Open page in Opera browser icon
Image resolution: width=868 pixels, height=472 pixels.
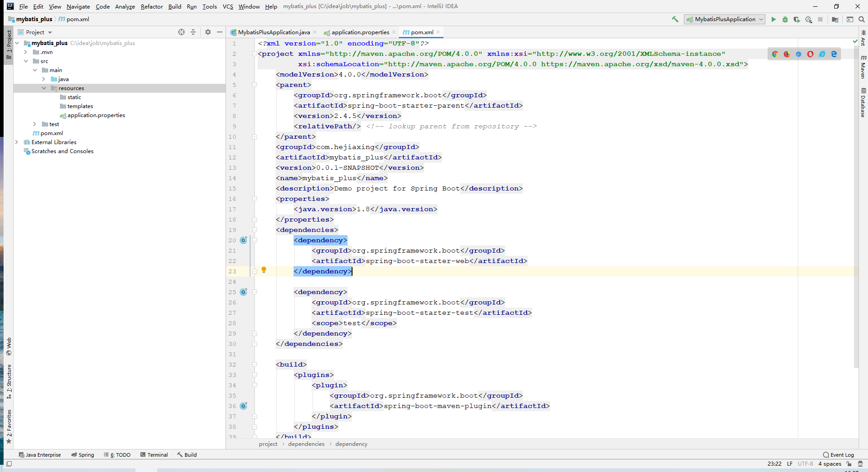810,54
